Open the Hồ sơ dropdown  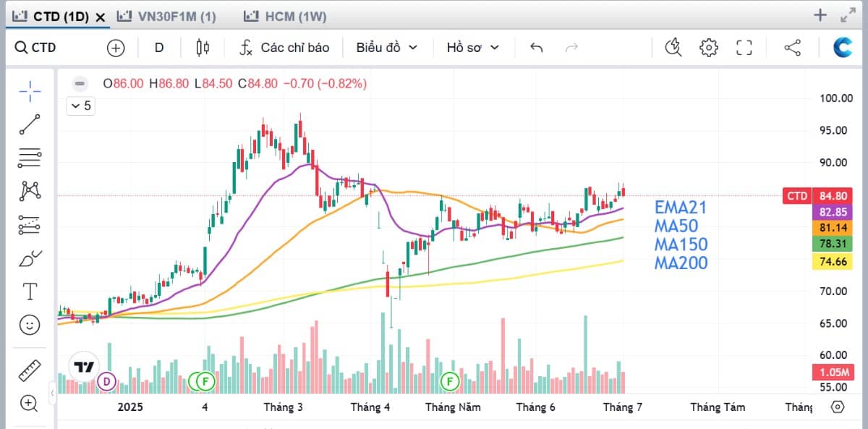(x=473, y=48)
